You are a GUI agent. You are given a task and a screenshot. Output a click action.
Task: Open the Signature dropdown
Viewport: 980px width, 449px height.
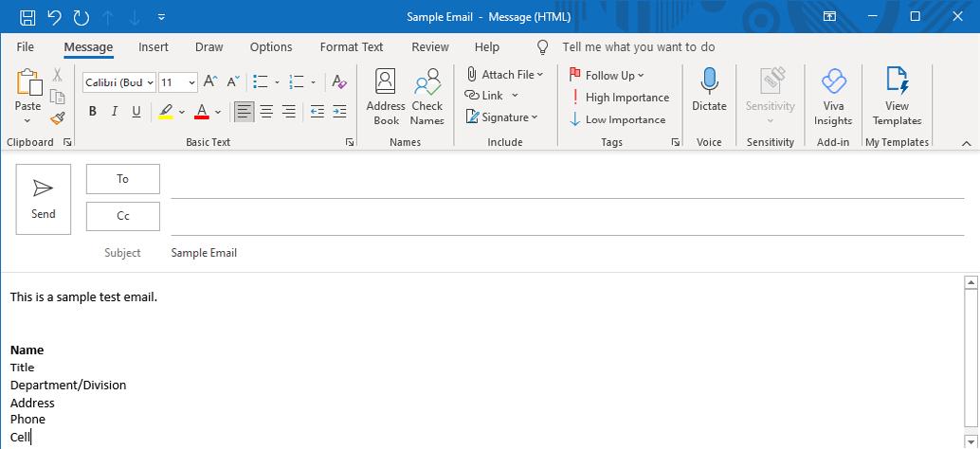pyautogui.click(x=502, y=117)
